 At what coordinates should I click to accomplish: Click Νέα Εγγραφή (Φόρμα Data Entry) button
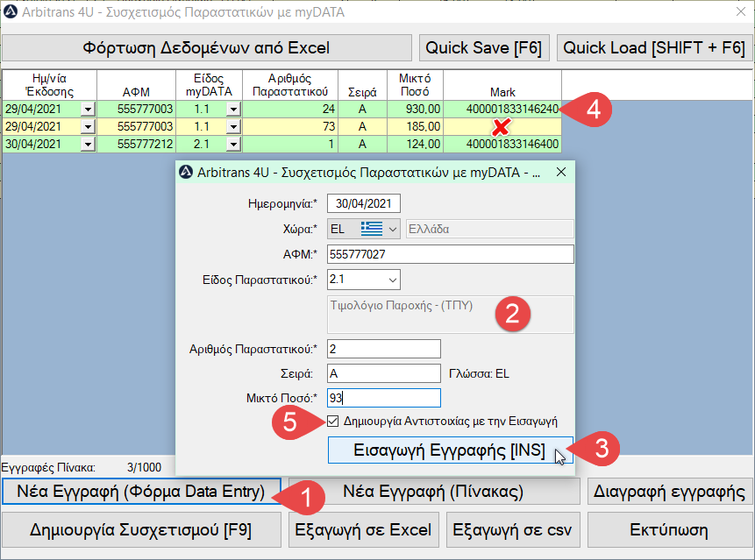tap(141, 491)
